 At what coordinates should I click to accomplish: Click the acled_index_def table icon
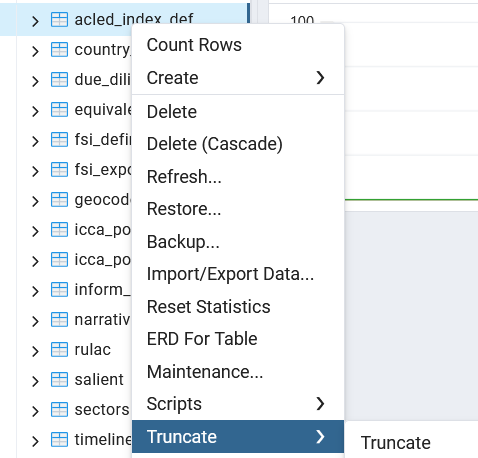(59, 20)
